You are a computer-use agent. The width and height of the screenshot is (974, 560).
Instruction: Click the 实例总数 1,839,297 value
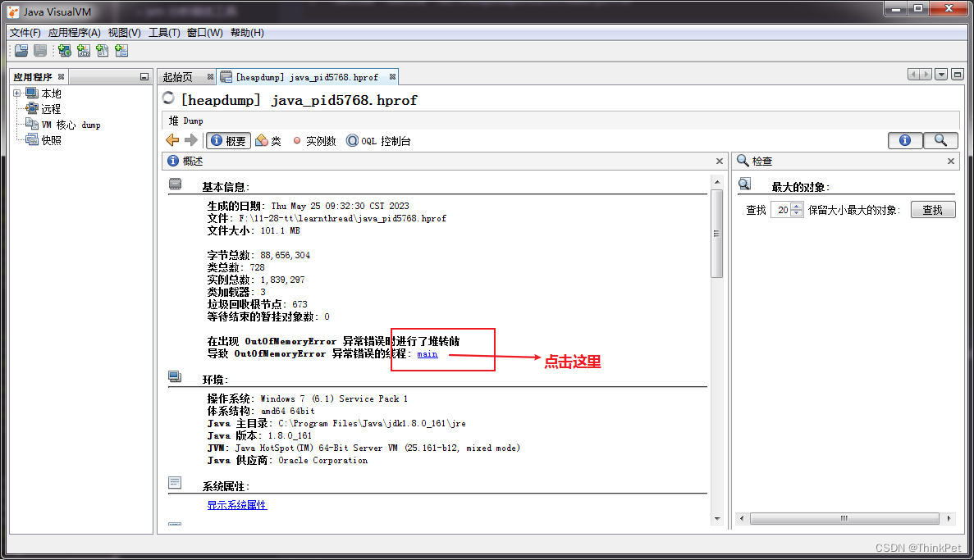pos(282,280)
